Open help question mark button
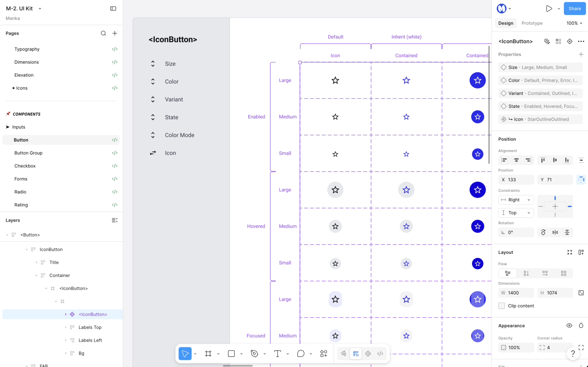Image resolution: width=588 pixels, height=367 pixels. [x=573, y=354]
